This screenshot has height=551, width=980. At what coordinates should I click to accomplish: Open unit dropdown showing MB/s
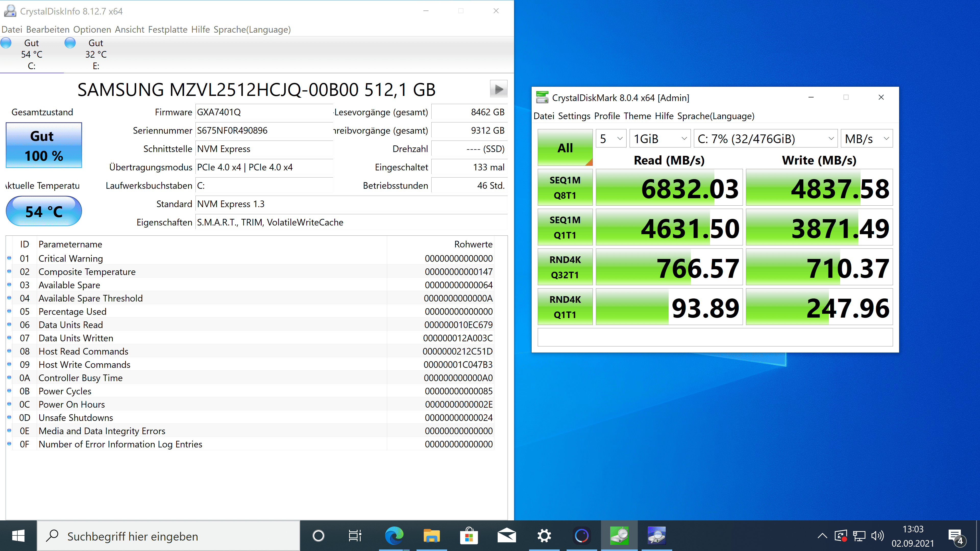[x=867, y=139]
